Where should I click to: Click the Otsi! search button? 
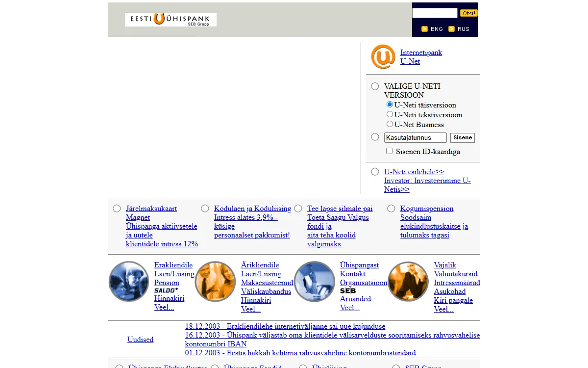468,13
